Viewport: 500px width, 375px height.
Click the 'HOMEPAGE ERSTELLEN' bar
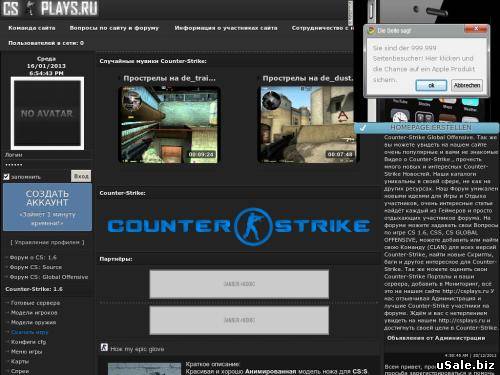coord(427,128)
